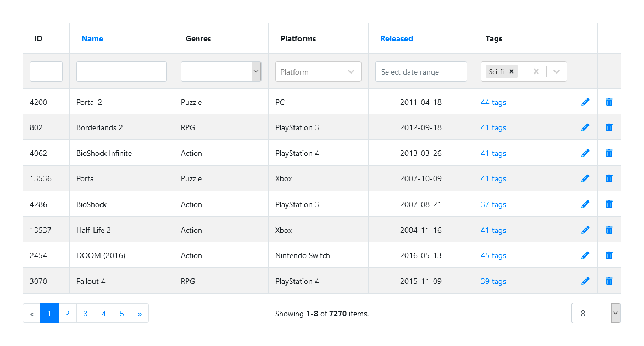The height and width of the screenshot is (346, 644).
Task: Delete the BioShock Infinite row
Action: click(609, 153)
